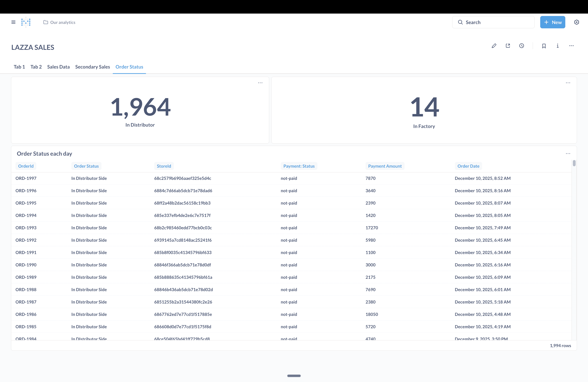Open In Factory card ellipsis menu
The width and height of the screenshot is (588, 382).
568,83
